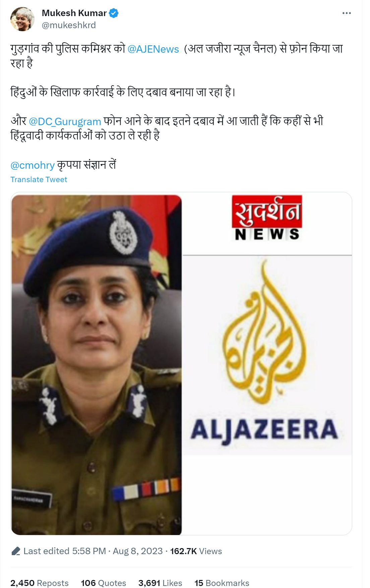Click the blue verified badge
370x588 pixels.
coord(114,13)
